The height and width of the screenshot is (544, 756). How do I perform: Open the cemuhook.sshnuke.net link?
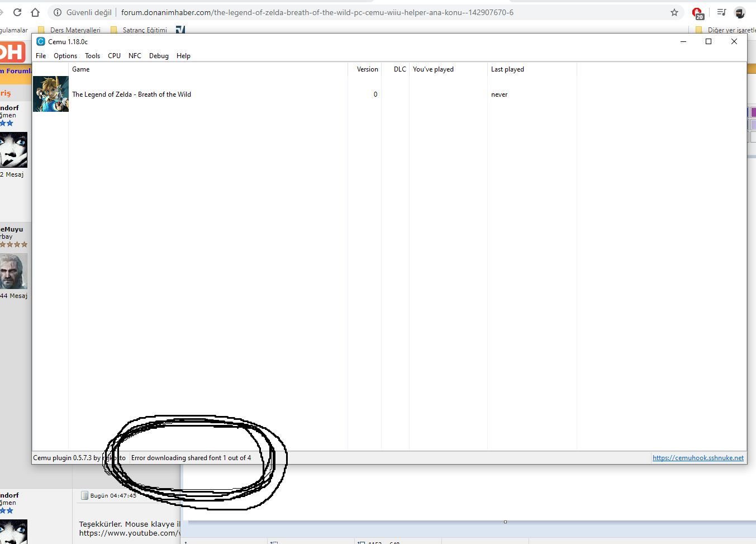click(698, 458)
